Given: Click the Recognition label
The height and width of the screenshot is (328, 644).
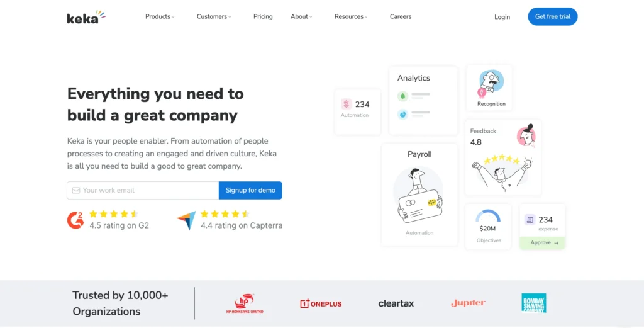Looking at the screenshot, I should coord(491,104).
